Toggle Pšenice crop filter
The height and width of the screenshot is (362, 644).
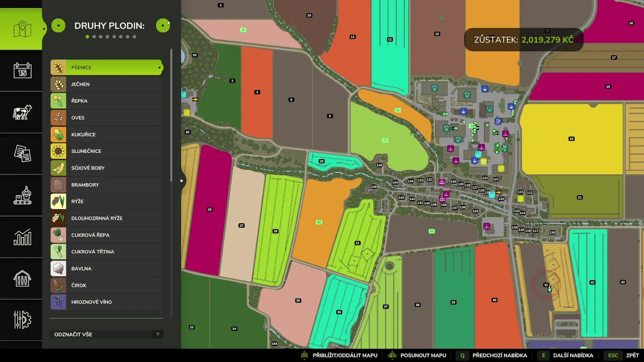(x=107, y=67)
